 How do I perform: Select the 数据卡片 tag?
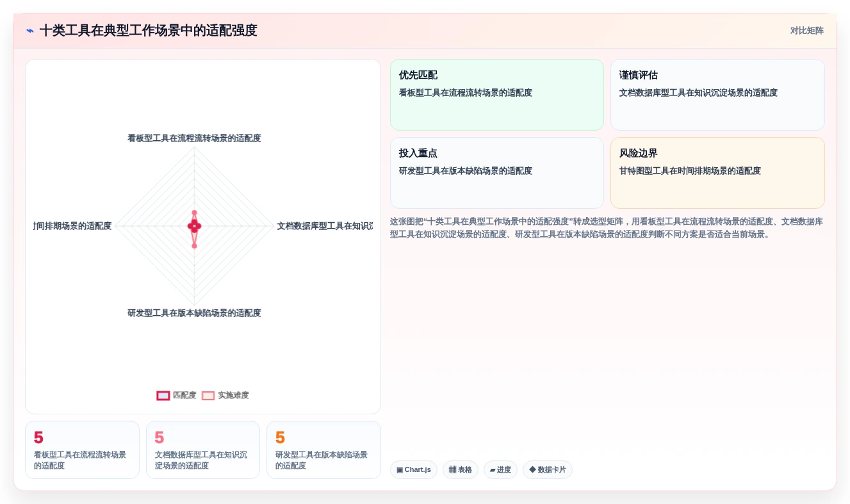[x=548, y=470]
